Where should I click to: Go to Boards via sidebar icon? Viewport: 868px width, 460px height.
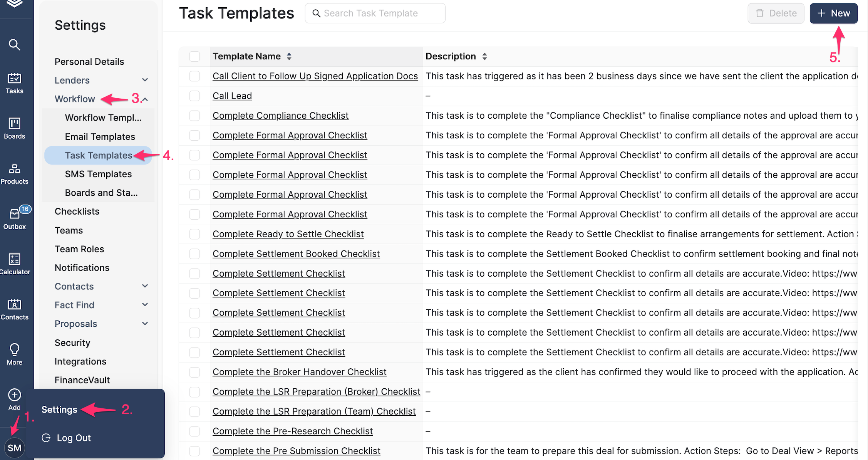point(14,128)
